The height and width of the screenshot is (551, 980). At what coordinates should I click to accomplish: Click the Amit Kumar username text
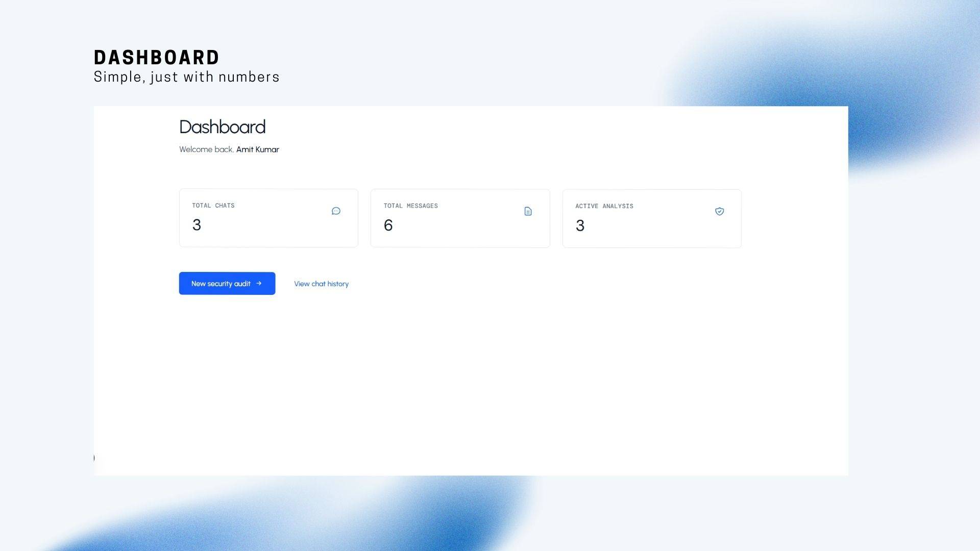[257, 149]
